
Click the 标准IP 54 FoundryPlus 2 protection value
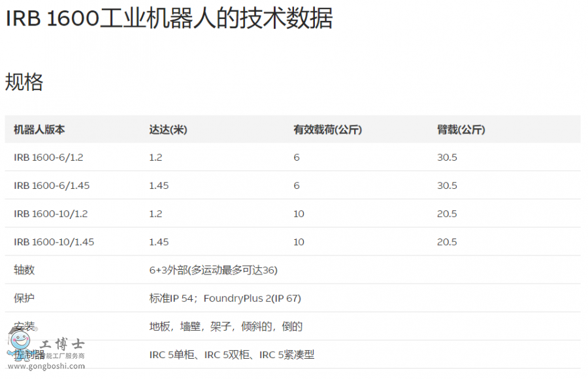click(225, 298)
